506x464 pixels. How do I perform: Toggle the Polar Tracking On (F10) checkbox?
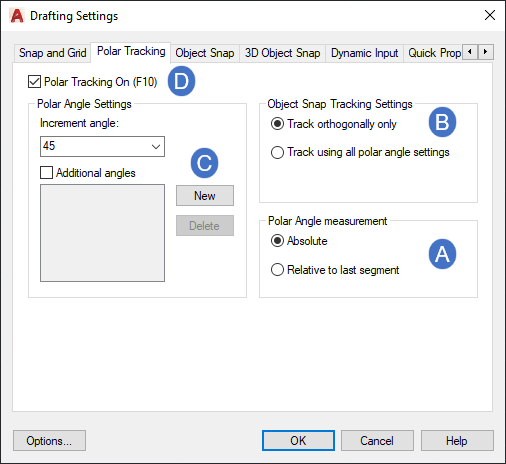pyautogui.click(x=34, y=82)
